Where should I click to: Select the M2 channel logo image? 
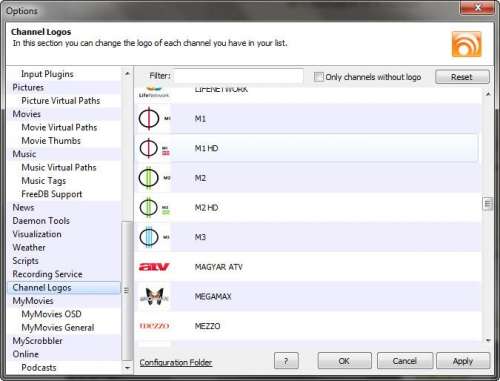[x=154, y=178]
